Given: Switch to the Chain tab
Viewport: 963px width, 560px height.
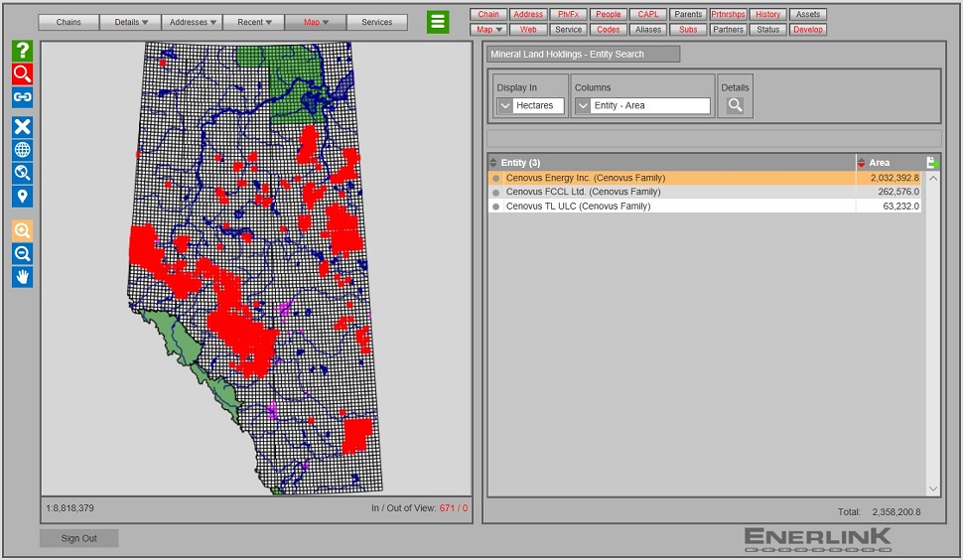Looking at the screenshot, I should (488, 14).
